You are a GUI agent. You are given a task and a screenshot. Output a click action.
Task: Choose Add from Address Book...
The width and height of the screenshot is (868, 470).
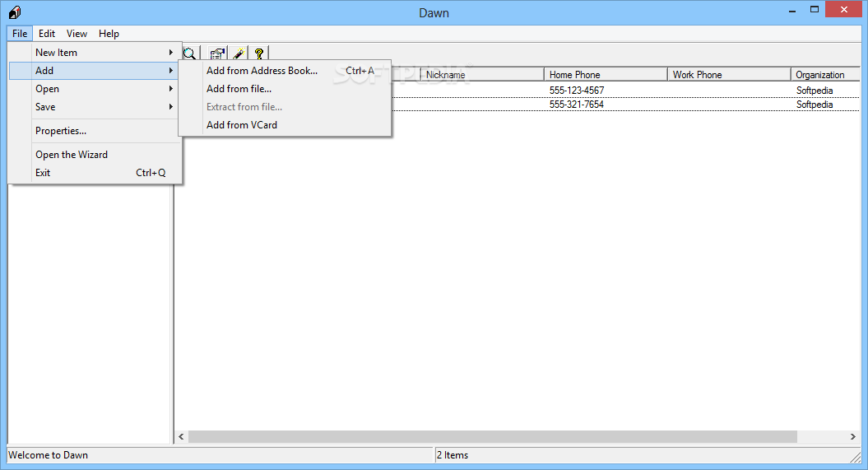tap(285, 70)
